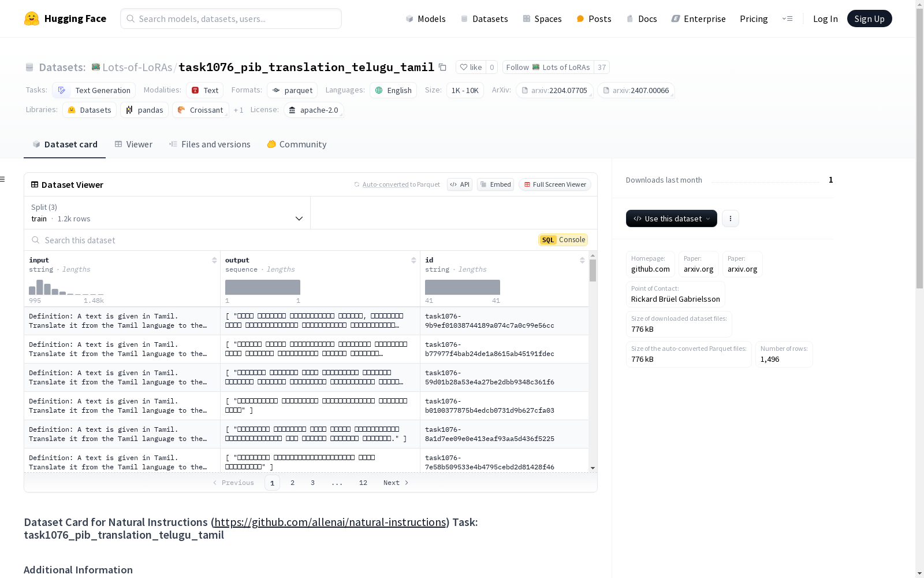This screenshot has width=924, height=578.
Task: Open the Files and versions tab
Action: (x=210, y=144)
